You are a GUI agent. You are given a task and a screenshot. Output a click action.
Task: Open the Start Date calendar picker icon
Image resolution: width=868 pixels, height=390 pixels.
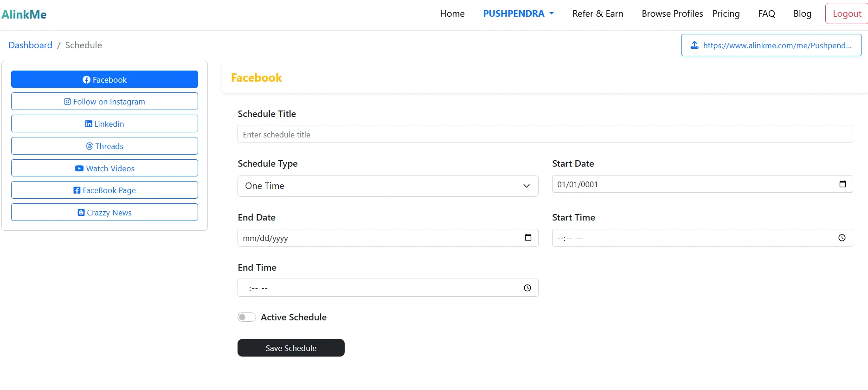coord(842,184)
